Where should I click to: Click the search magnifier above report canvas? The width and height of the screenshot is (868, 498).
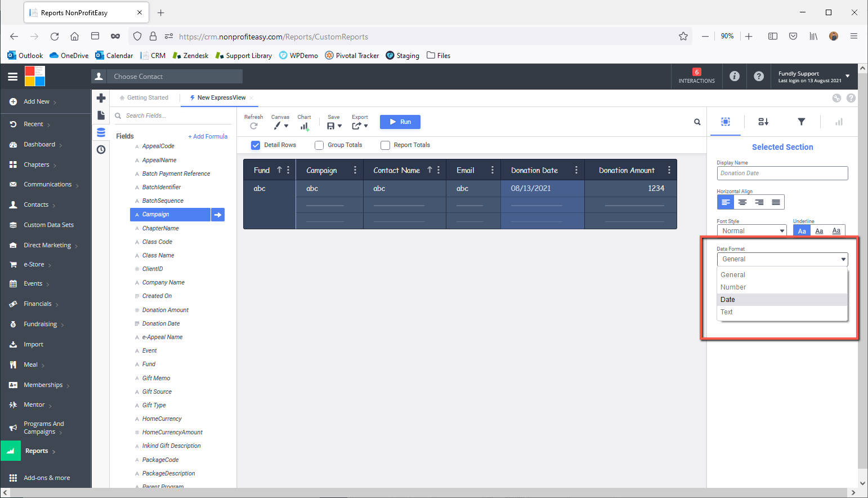697,122
